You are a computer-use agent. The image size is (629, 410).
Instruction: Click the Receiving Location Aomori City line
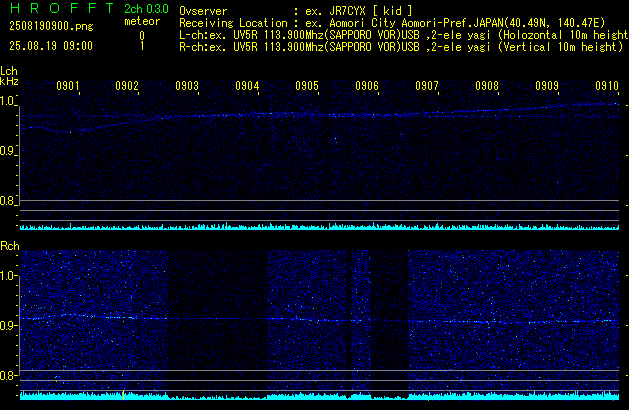(x=392, y=23)
